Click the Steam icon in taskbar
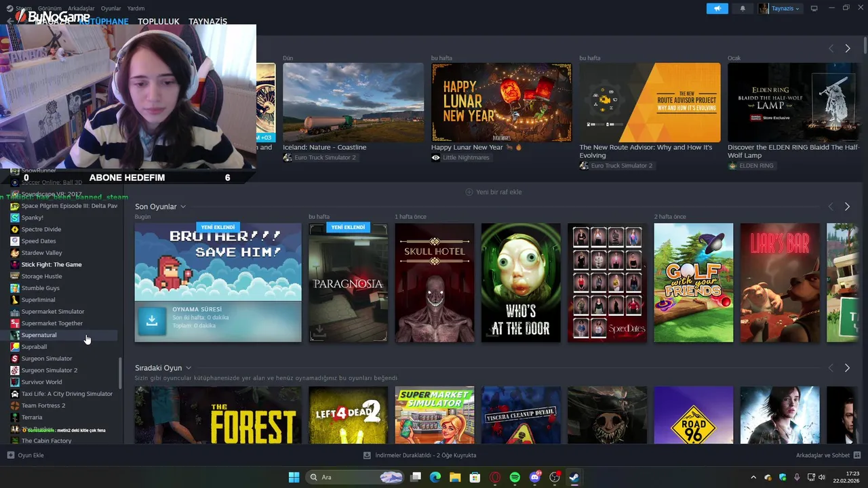Image resolution: width=868 pixels, height=488 pixels. (574, 477)
